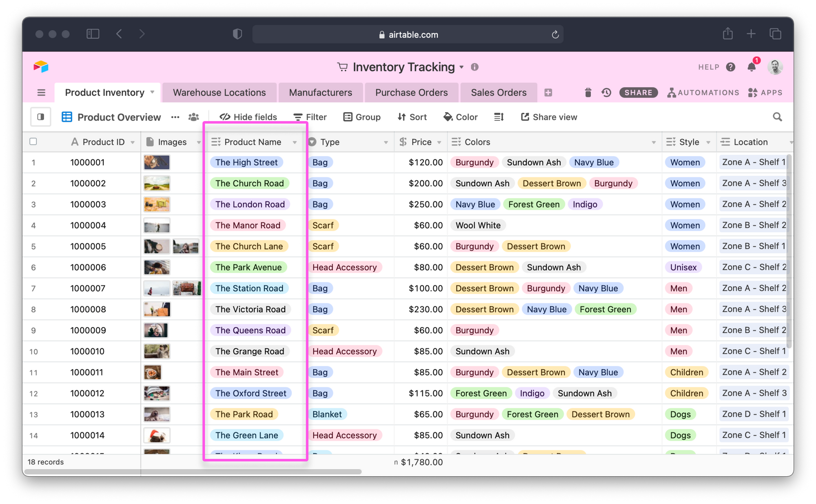Viewport: 816px width, 504px height.
Task: Open the Filter options icon
Action: pyautogui.click(x=297, y=117)
